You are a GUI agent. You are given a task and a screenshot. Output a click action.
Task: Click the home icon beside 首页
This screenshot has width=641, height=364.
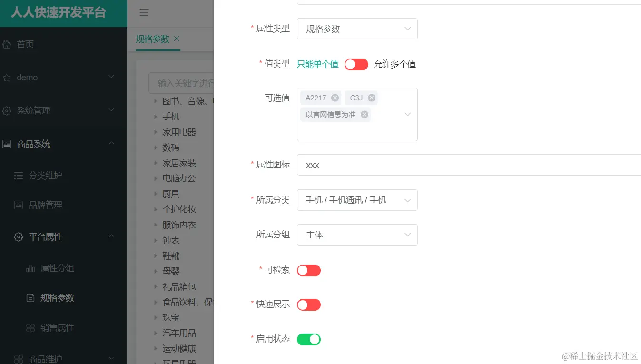click(x=7, y=44)
